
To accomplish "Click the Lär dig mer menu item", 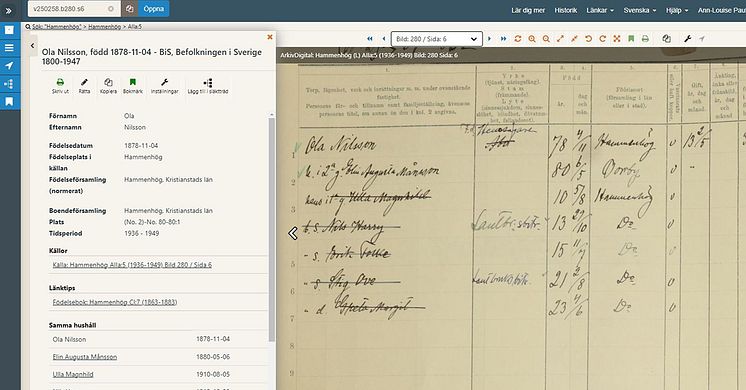I will point(528,10).
